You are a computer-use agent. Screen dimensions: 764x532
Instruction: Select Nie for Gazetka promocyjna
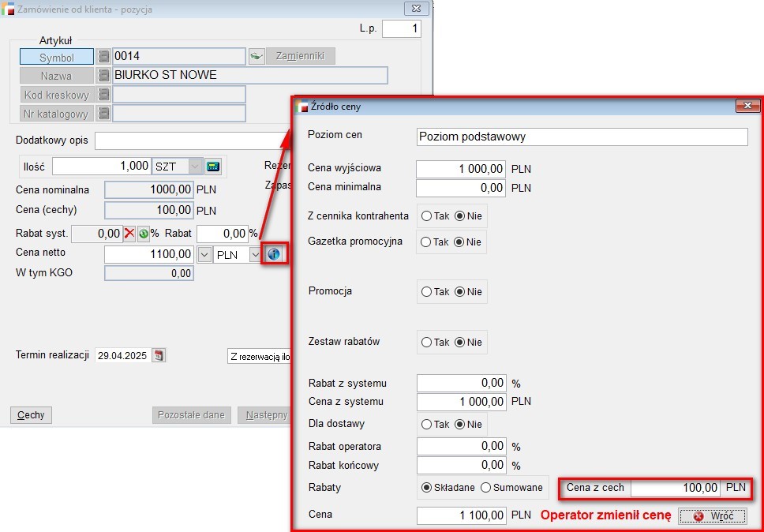(459, 242)
